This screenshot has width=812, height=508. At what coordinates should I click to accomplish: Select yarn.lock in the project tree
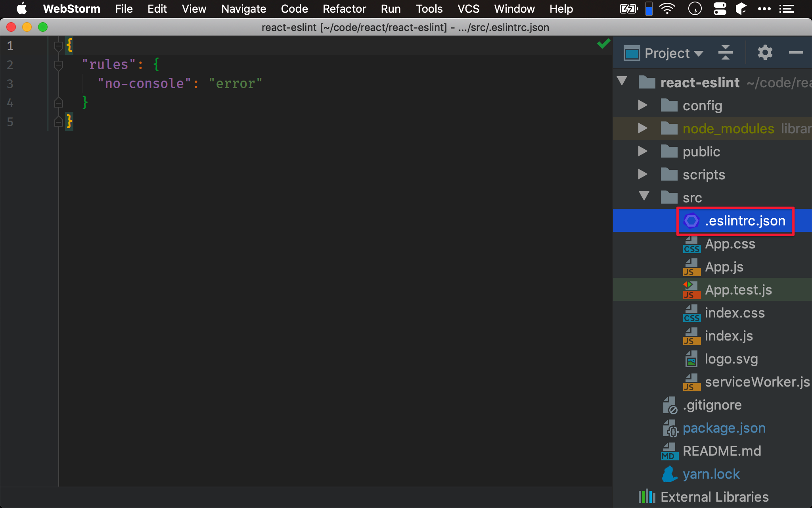[712, 473]
